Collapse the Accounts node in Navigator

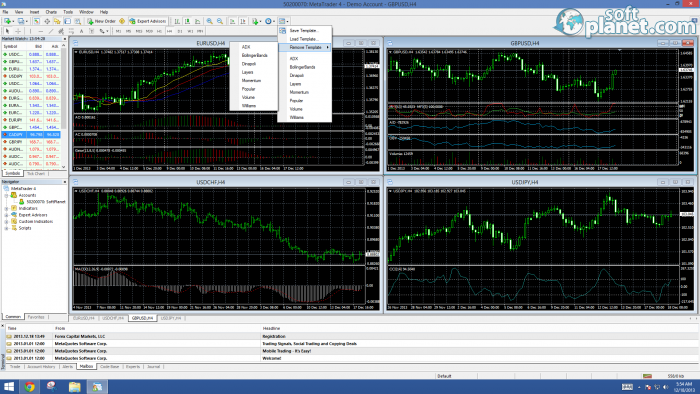(x=7, y=195)
